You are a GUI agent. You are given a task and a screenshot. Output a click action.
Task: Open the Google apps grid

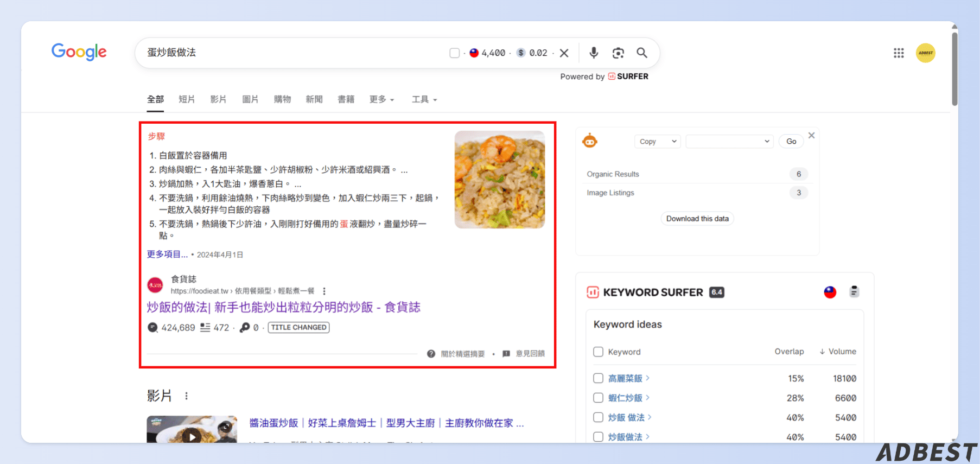(899, 53)
